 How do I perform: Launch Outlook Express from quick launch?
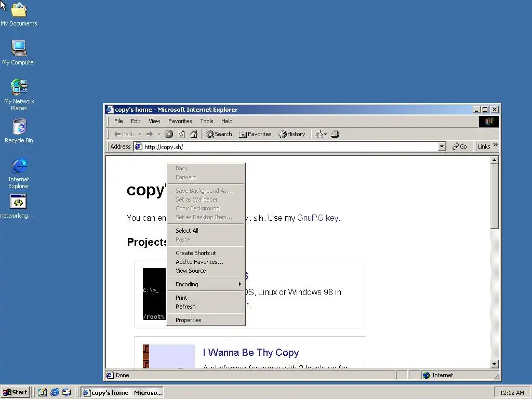67,393
